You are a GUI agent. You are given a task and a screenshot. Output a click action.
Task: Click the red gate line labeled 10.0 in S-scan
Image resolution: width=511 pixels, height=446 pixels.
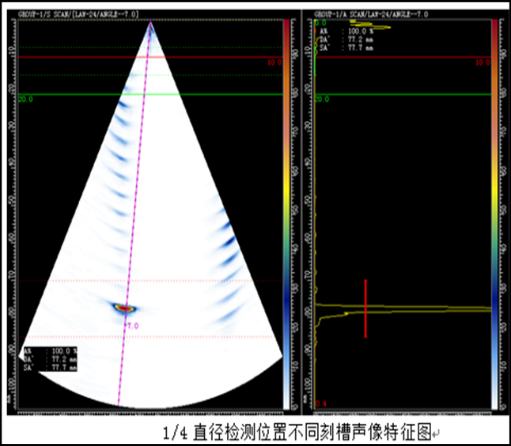click(x=150, y=57)
